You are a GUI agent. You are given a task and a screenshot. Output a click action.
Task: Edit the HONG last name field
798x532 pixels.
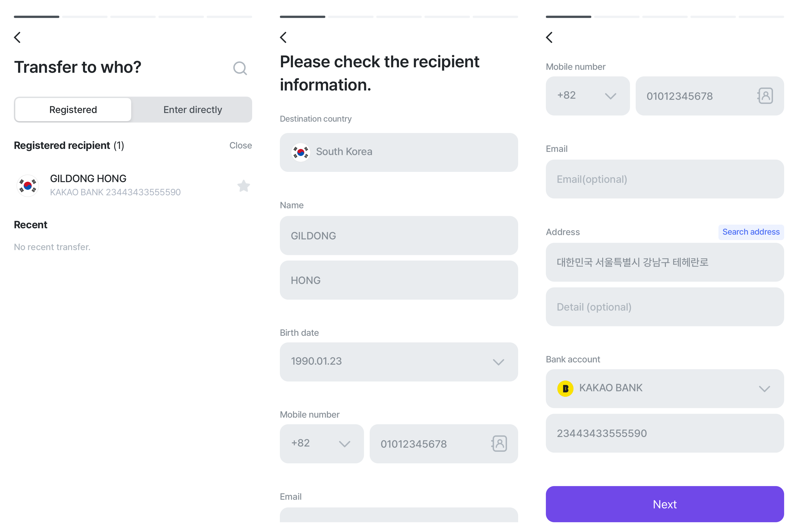[x=399, y=280]
